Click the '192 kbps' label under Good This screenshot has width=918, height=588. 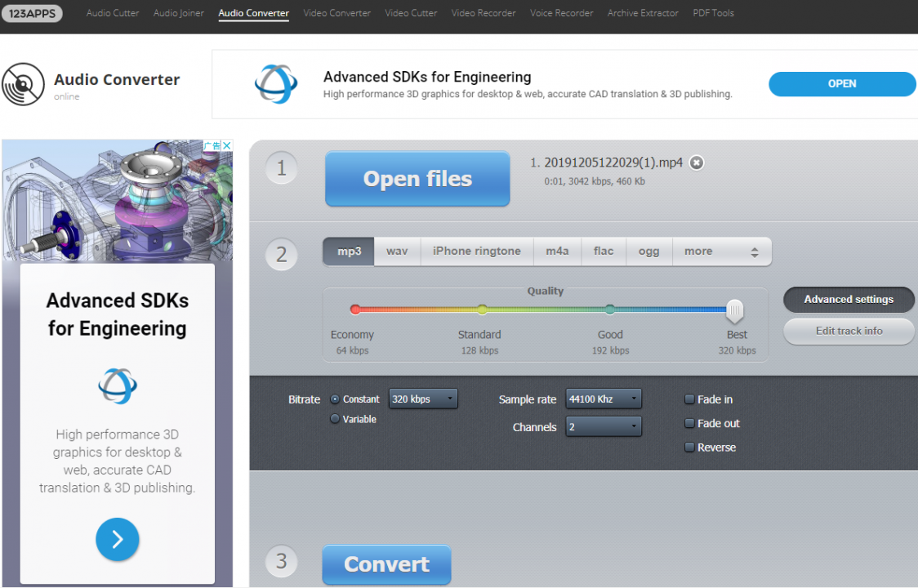pos(610,351)
